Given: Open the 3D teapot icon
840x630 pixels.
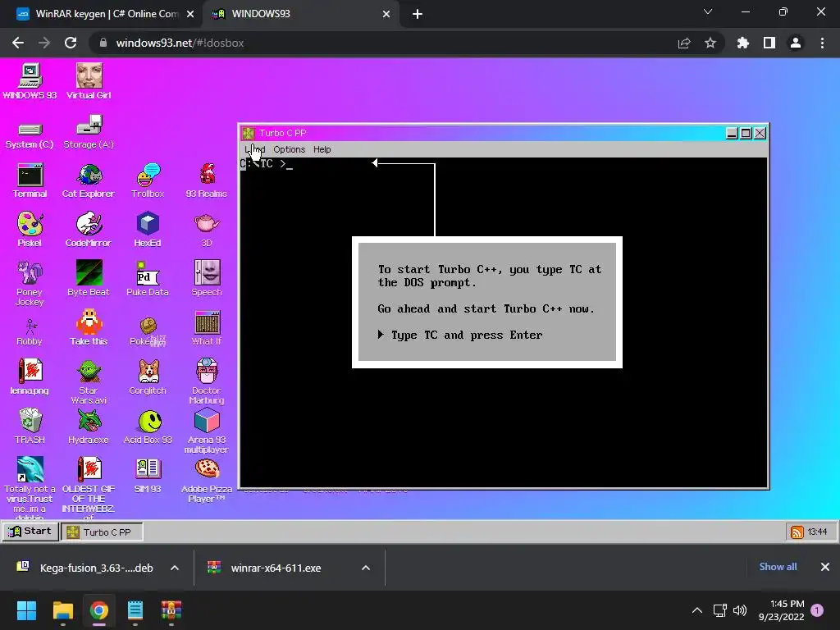Looking at the screenshot, I should pos(207,230).
